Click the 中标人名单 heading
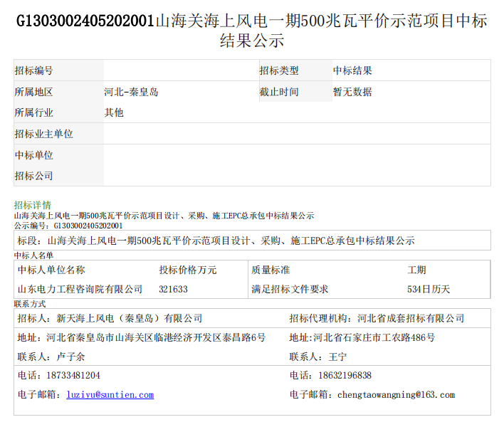Screen dimensions: 504x427 [x=33, y=255]
